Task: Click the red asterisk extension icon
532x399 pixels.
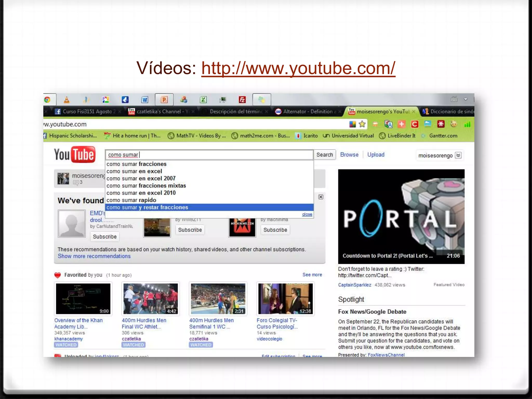Action: 441,124
